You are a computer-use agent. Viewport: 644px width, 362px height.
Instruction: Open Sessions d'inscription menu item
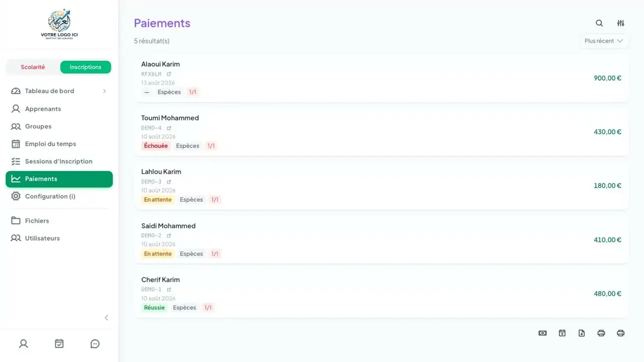pos(59,161)
